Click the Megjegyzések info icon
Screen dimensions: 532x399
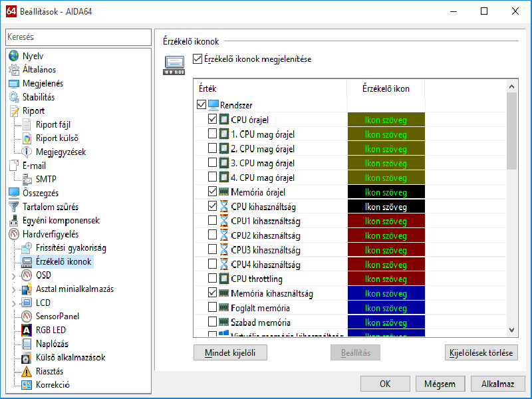tap(27, 152)
